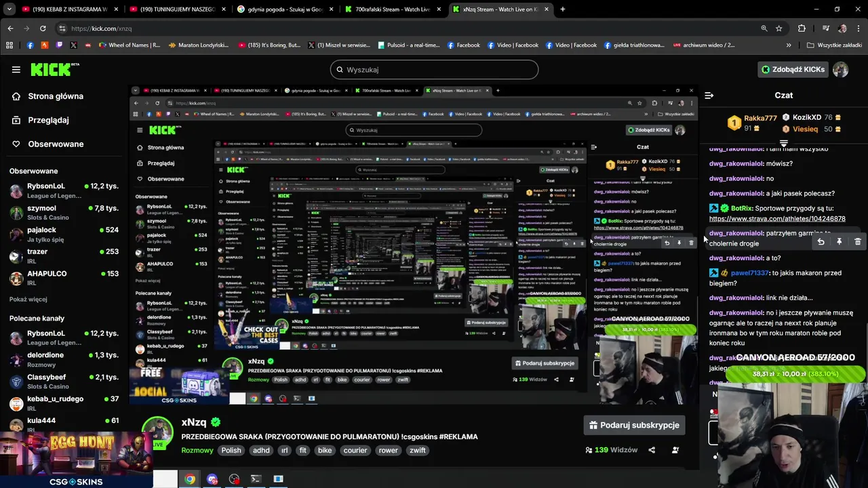Switch to the 700rafalski Stream tab

pos(392,9)
